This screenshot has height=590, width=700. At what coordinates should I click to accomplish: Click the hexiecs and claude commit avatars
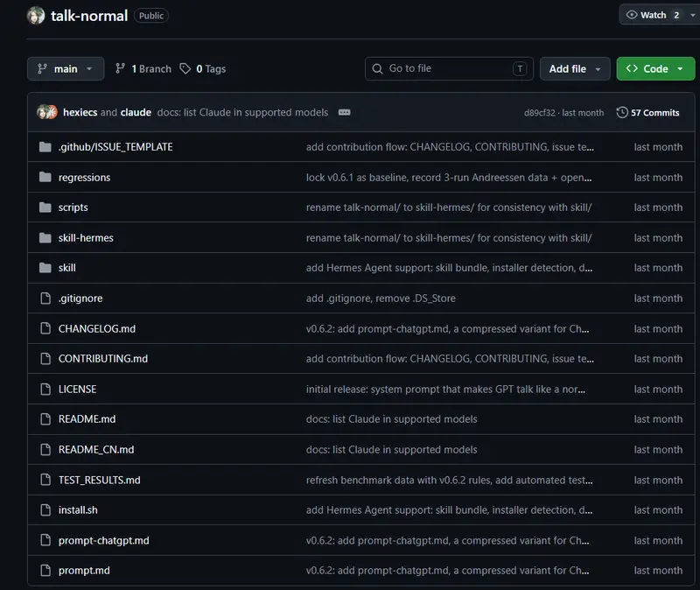(x=47, y=112)
